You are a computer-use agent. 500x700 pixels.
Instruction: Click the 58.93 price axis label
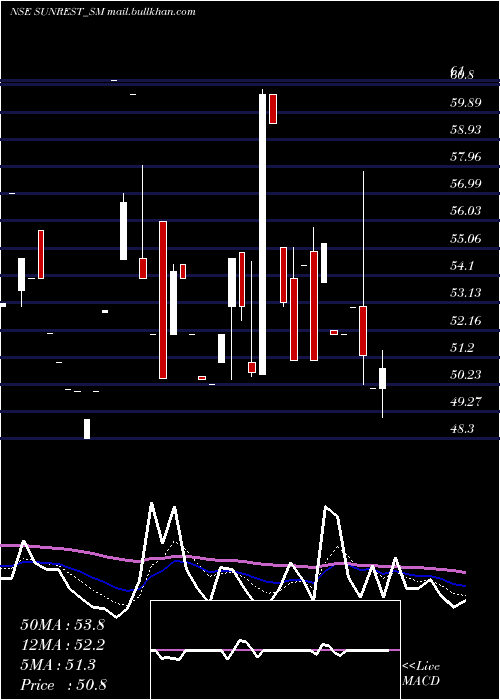pos(466,130)
